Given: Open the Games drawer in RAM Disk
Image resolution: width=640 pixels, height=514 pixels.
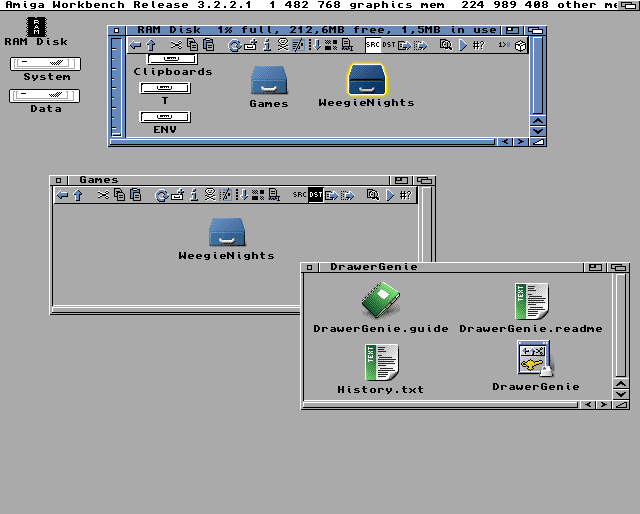Looking at the screenshot, I should coord(268,82).
